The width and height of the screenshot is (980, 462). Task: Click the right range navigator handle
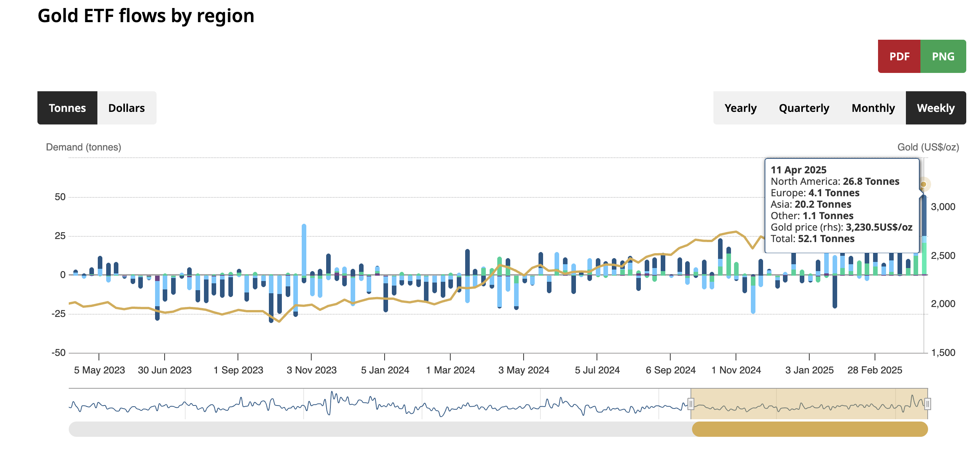click(927, 404)
